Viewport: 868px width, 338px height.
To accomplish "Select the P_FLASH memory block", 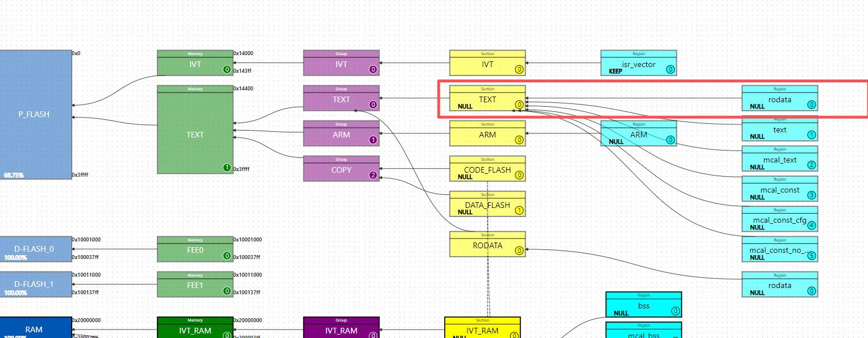I will [x=36, y=115].
